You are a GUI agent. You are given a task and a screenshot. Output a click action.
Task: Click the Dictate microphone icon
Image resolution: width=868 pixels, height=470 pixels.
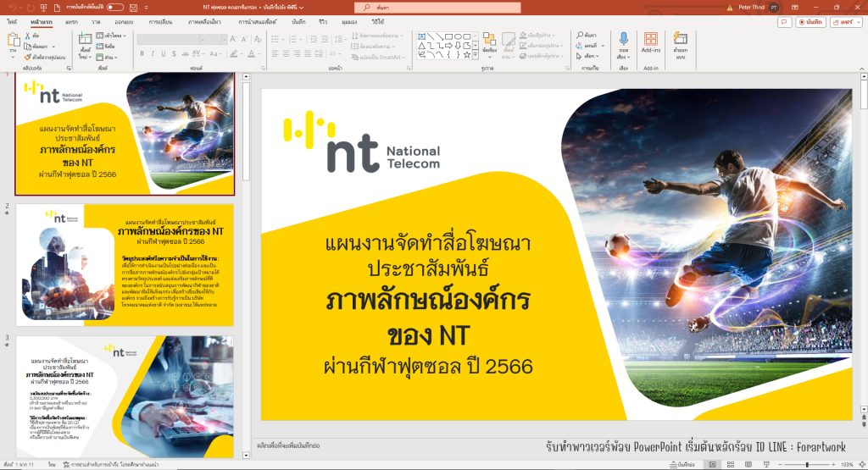(x=623, y=38)
